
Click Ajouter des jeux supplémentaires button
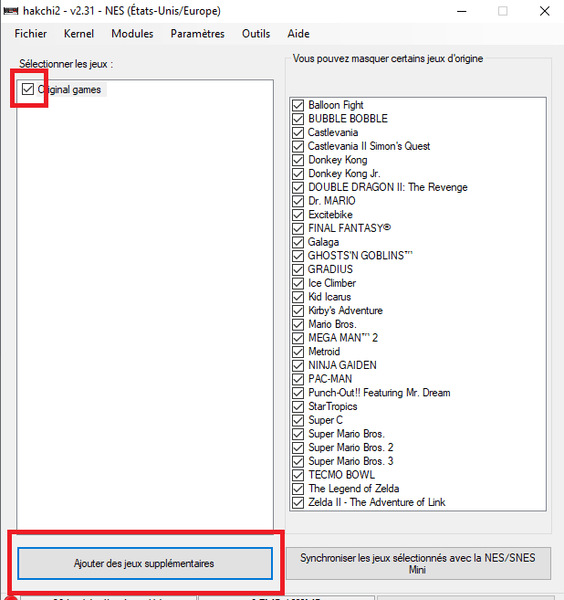click(145, 563)
